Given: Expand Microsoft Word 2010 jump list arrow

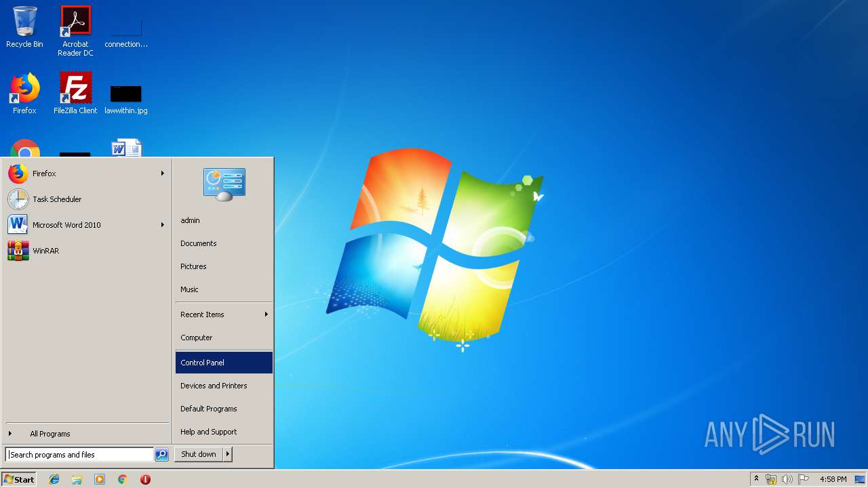Looking at the screenshot, I should tap(163, 225).
